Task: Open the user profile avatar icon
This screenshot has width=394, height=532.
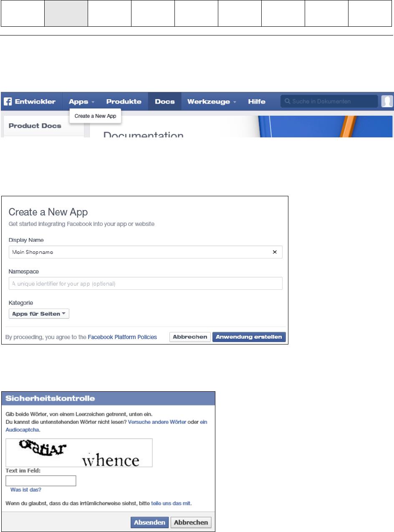Action: click(387, 101)
